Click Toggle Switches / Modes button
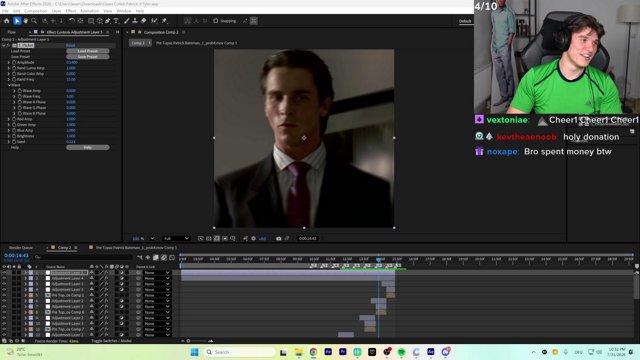Viewport: 640px width, 360px height. coord(111,341)
